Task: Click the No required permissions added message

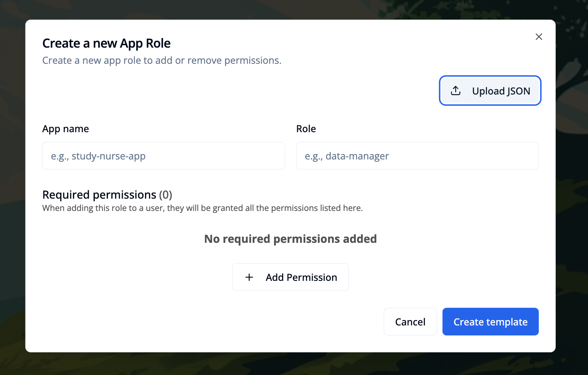Action: click(x=290, y=239)
